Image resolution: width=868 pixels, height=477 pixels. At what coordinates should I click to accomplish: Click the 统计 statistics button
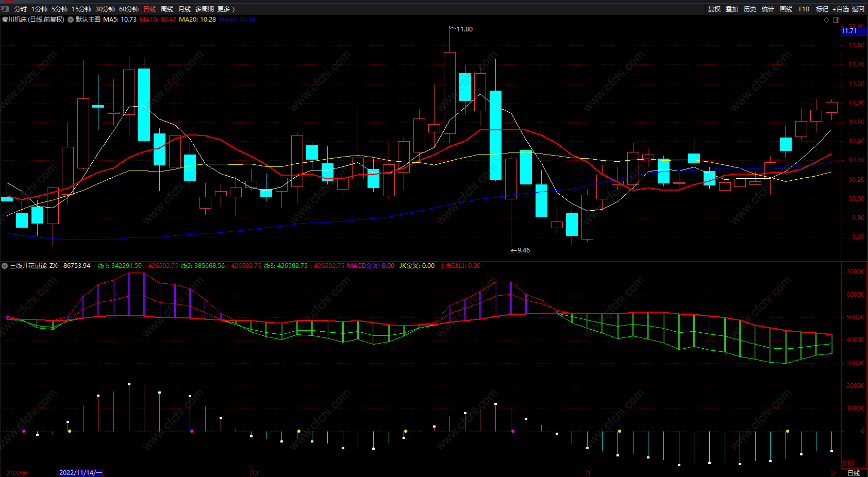768,9
